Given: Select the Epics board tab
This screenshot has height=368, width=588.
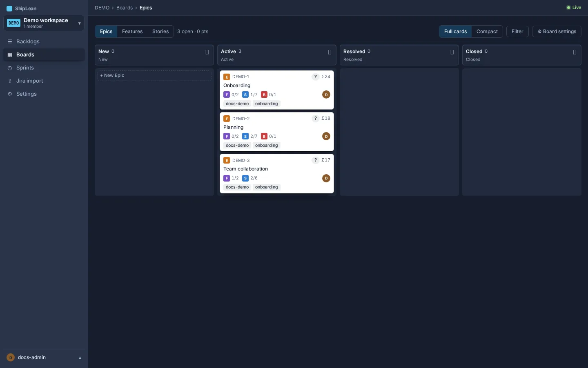Looking at the screenshot, I should [106, 31].
